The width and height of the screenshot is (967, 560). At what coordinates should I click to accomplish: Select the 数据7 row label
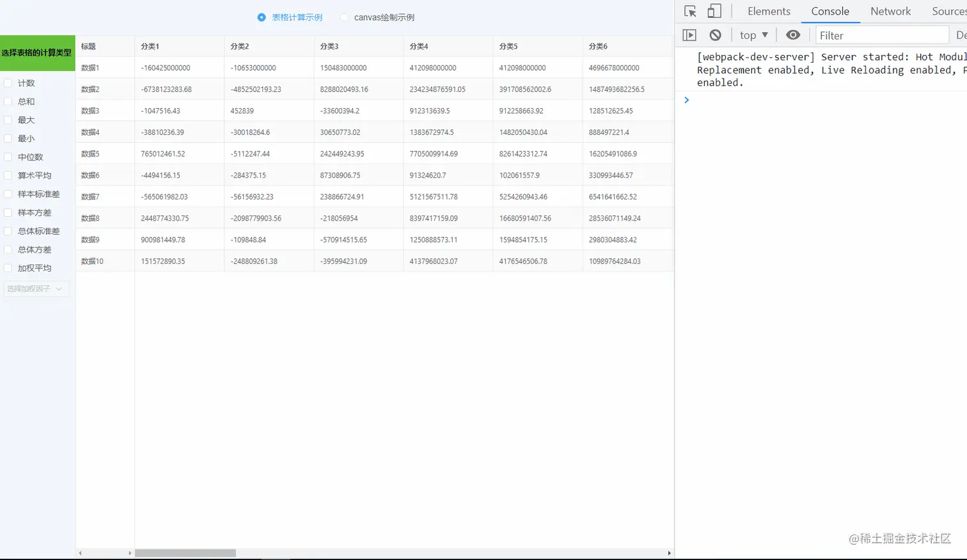[x=90, y=197]
